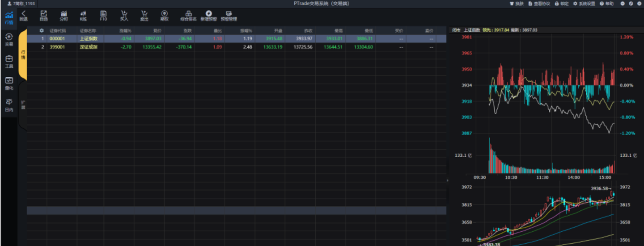Viewport: 644px width, 246px height.
Task: Sort by the 涨幅% column header
Action: point(125,31)
